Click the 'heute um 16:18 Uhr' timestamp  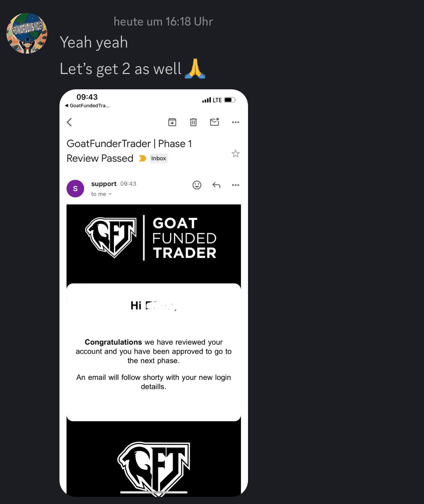click(163, 22)
